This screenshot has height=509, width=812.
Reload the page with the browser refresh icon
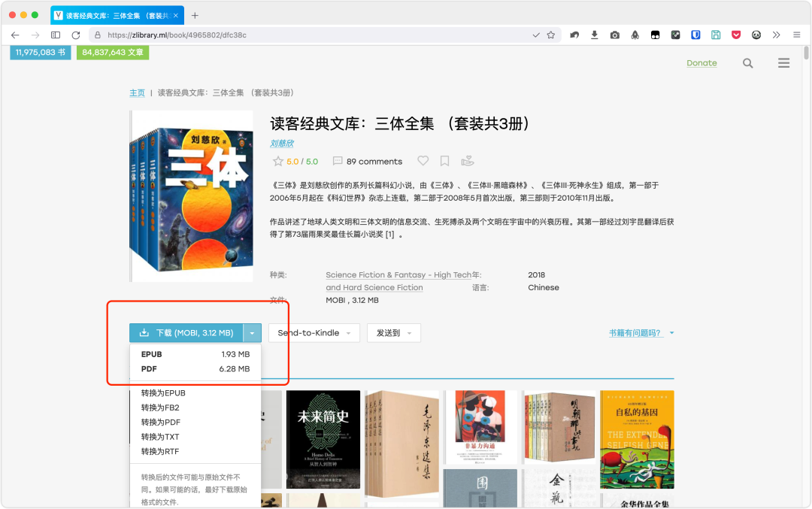tap(75, 35)
